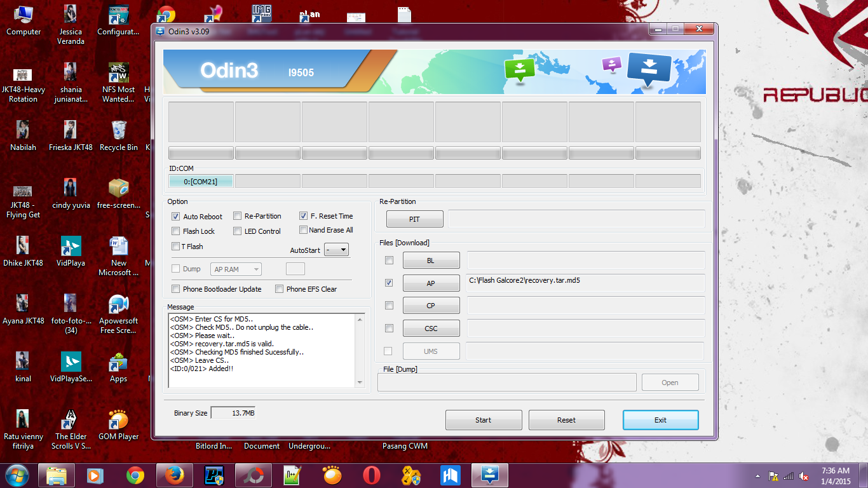The height and width of the screenshot is (488, 868).
Task: Tick the CP file checkbox
Action: click(x=389, y=306)
